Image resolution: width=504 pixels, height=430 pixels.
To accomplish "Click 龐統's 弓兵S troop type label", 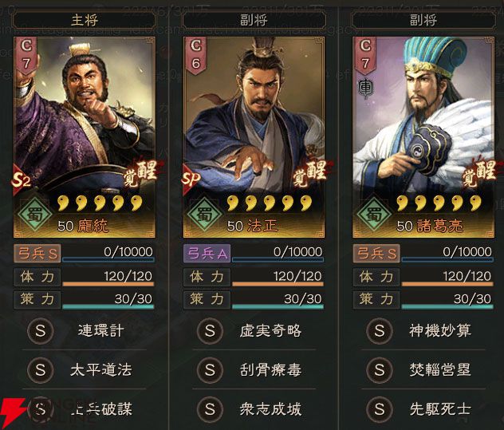I will [x=37, y=254].
